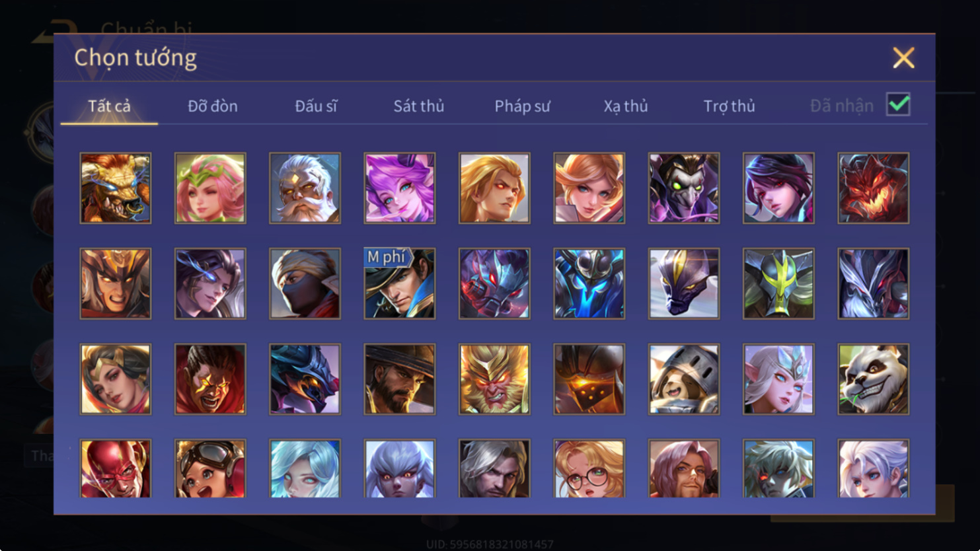Image resolution: width=980 pixels, height=551 pixels.
Task: Choose the pink-haired flower crown hero
Action: pos(210,188)
